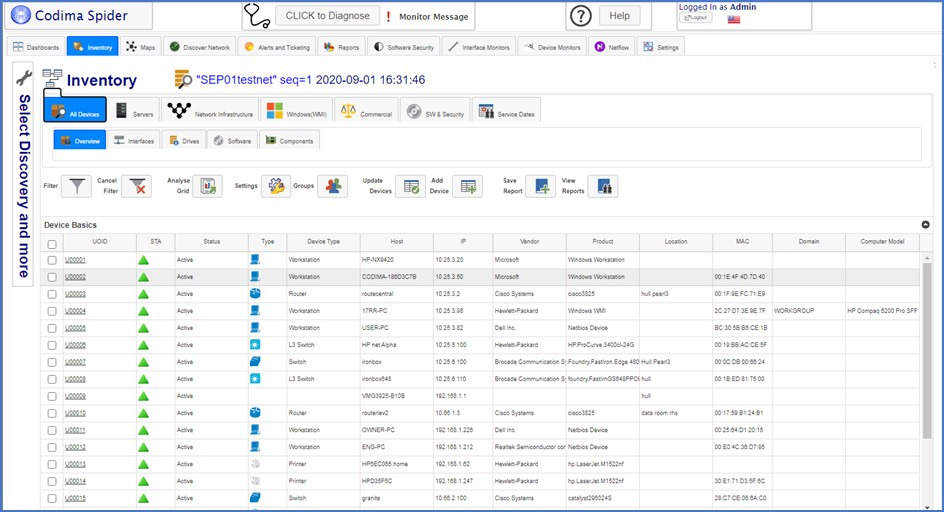Open the Components sub-tab
This screenshot has width=944, height=512.
click(x=290, y=140)
